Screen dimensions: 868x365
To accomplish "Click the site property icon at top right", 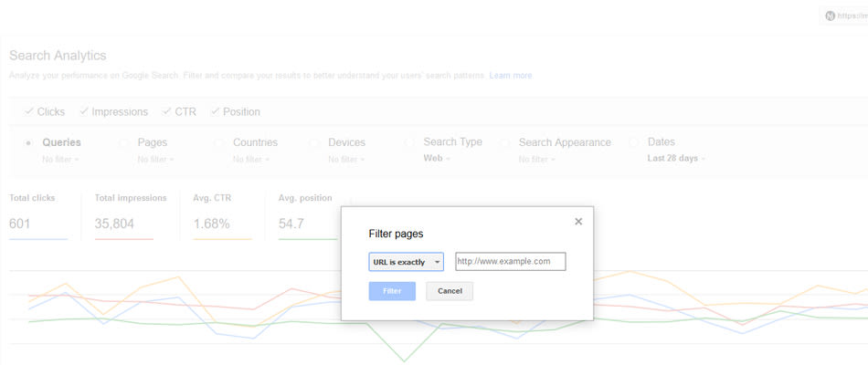I will [830, 16].
